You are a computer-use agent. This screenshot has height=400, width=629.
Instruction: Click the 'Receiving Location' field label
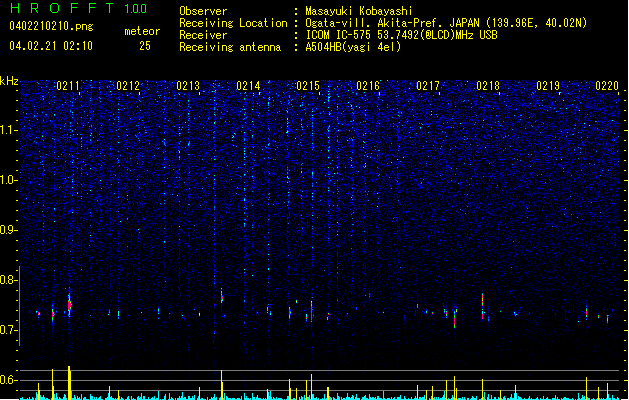coord(233,23)
